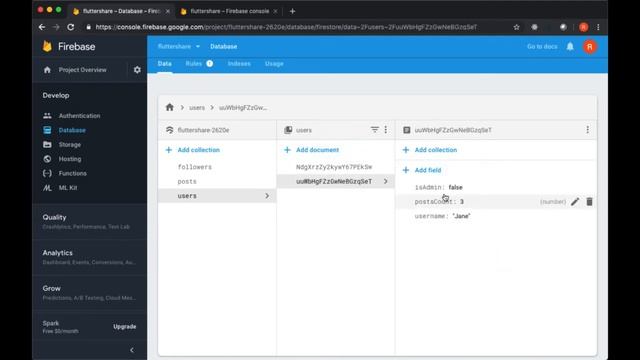640x360 pixels.
Task: Open filter icon in users column
Action: tap(374, 130)
